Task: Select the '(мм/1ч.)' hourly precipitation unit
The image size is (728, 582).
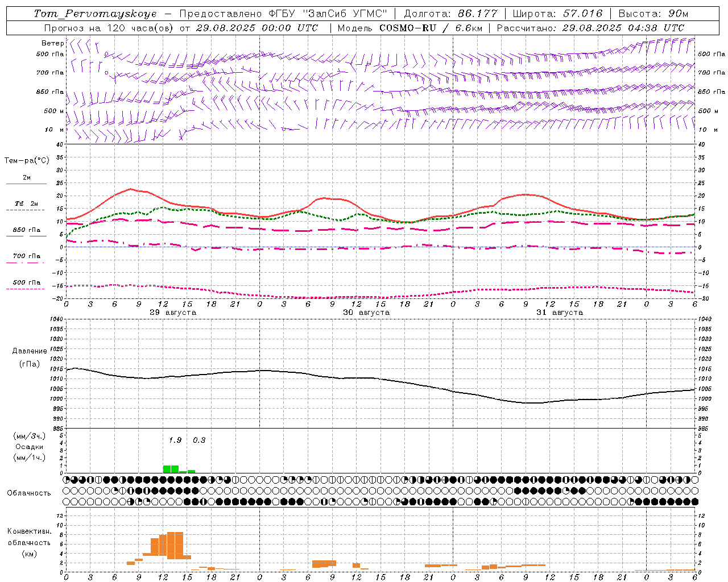Action: 30,458
